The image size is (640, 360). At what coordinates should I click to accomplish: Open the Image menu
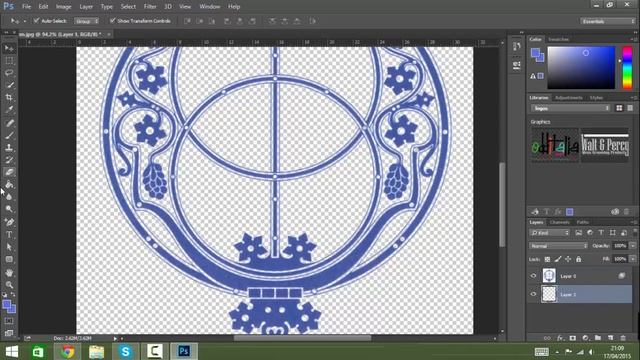(x=63, y=7)
